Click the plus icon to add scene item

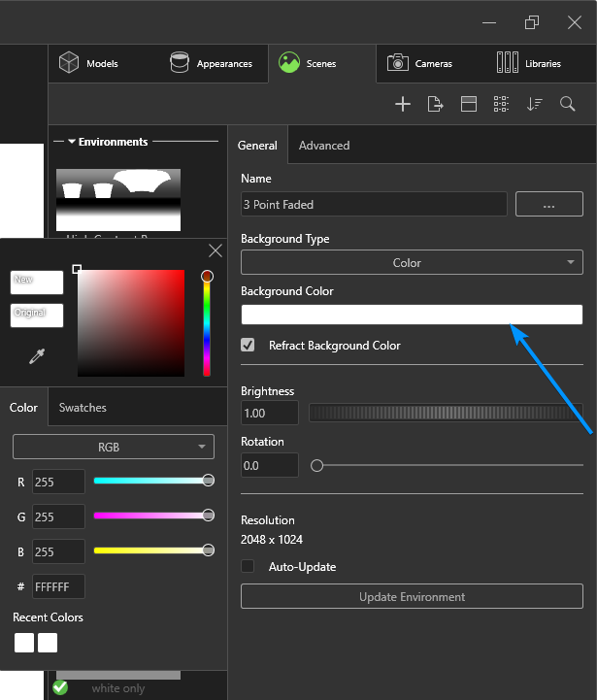pyautogui.click(x=403, y=105)
